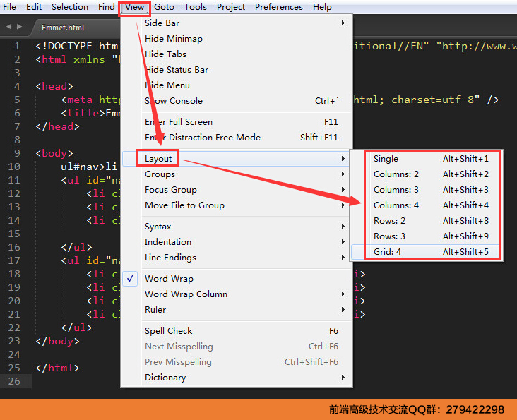Click the previous tab left arrow icon
Screen dimensions: 517x420
point(8,27)
